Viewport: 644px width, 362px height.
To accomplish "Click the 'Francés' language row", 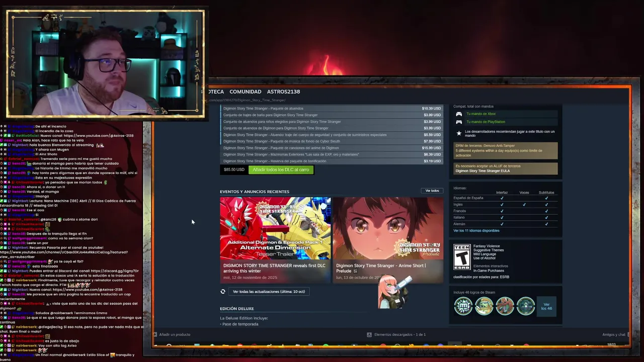I will pyautogui.click(x=505, y=211).
